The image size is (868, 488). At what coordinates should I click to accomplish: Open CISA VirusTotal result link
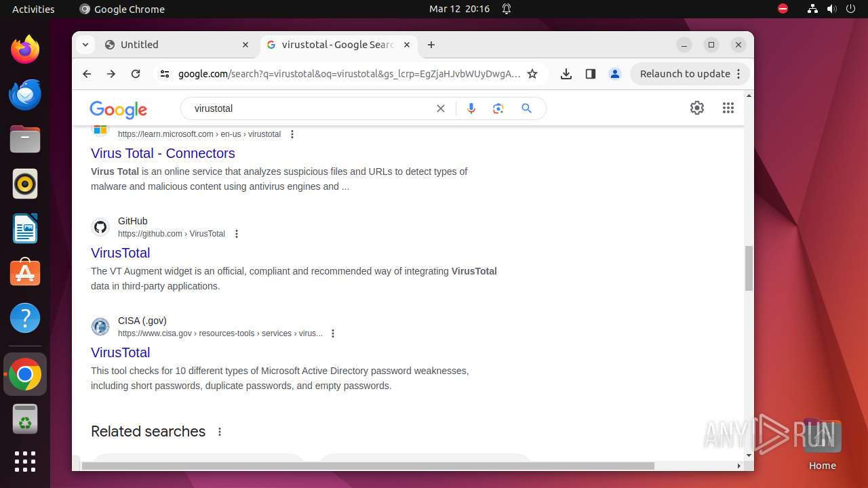click(x=120, y=352)
